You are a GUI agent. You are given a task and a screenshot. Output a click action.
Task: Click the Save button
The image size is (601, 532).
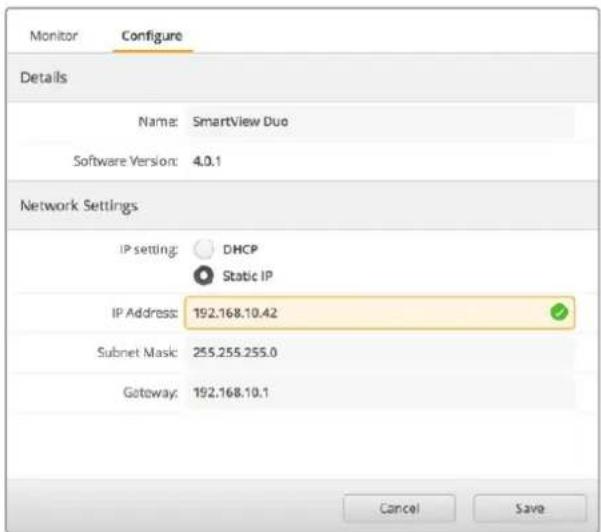(x=529, y=508)
